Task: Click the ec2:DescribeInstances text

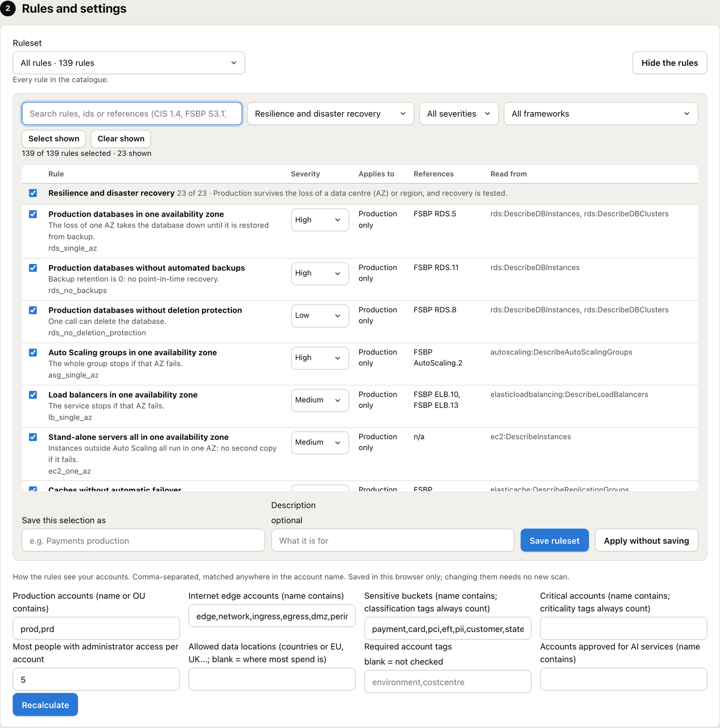Action: tap(531, 437)
